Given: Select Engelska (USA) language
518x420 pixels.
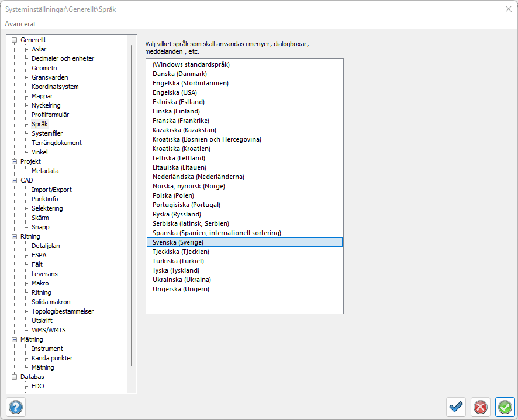Looking at the screenshot, I should [x=174, y=92].
